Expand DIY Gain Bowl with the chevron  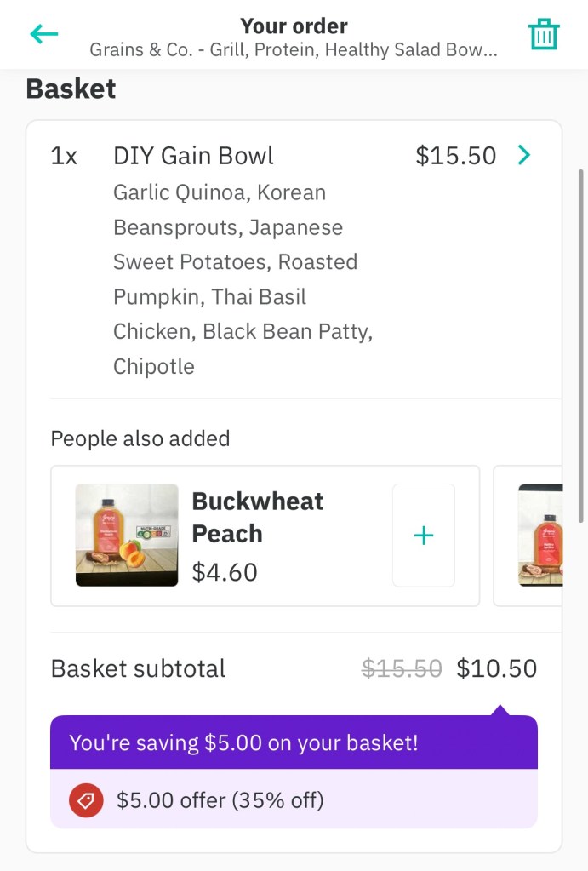(524, 155)
